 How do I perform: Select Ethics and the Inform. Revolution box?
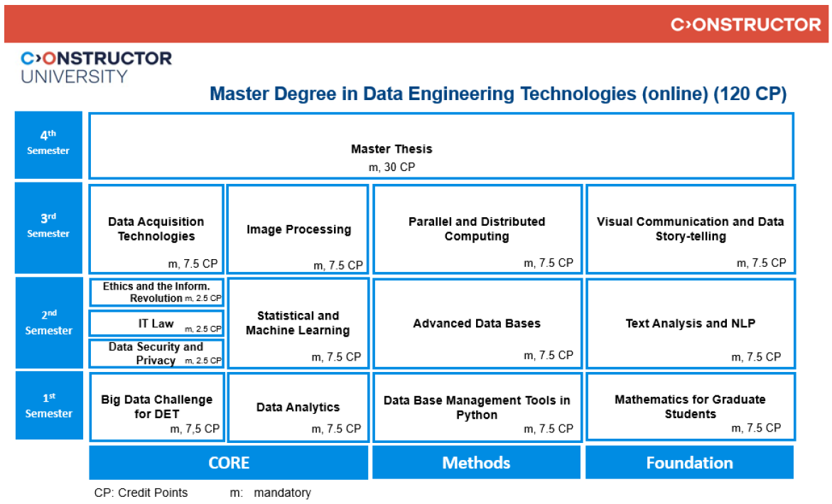point(156,292)
